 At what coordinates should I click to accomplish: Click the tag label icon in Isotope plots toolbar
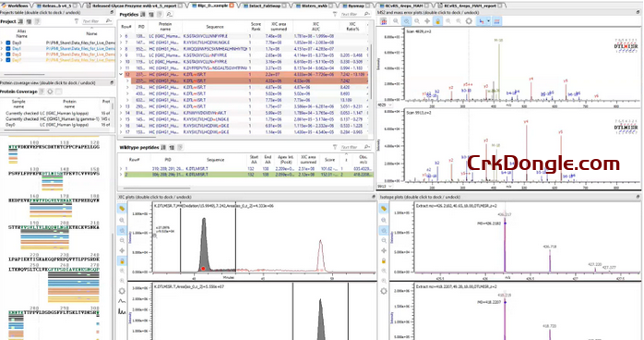pyautogui.click(x=383, y=209)
